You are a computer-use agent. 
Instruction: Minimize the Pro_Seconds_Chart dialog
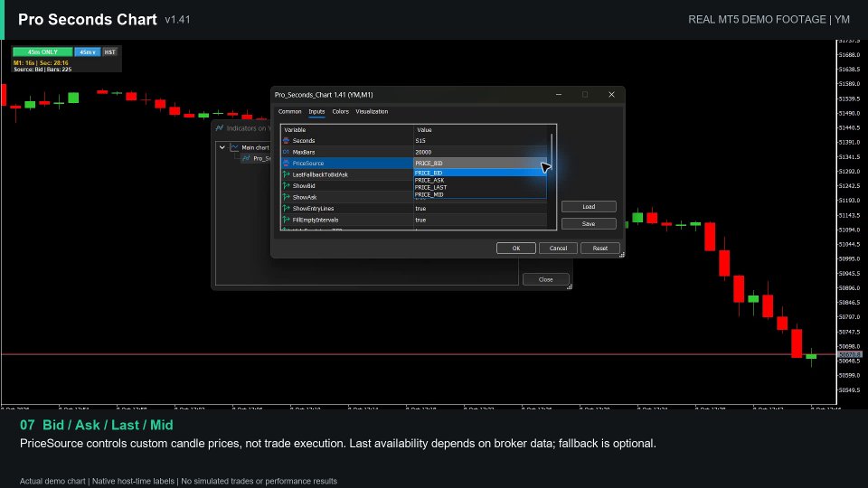[x=559, y=95]
